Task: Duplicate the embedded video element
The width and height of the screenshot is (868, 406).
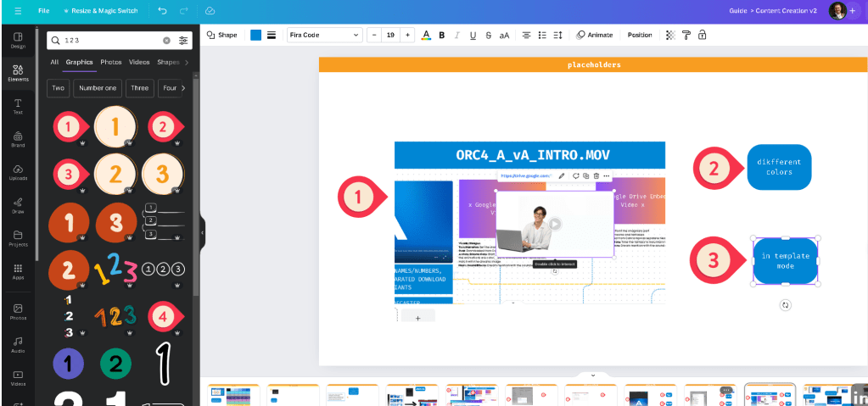Action: (585, 176)
